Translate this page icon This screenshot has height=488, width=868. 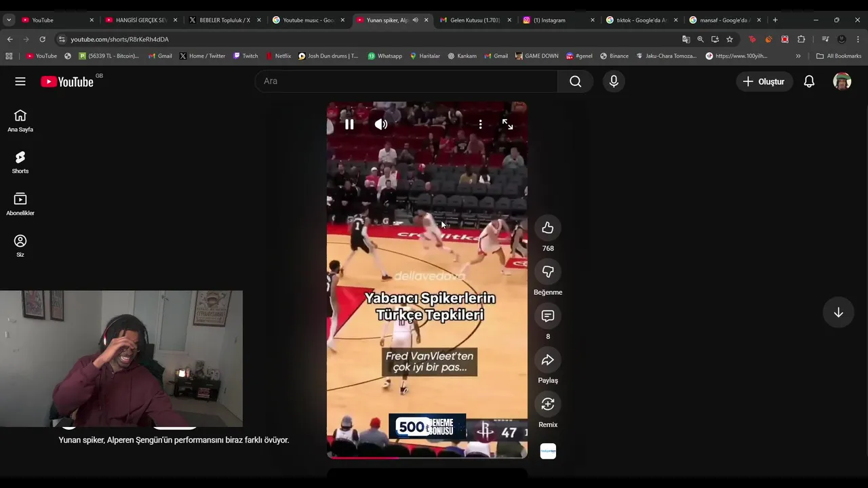[686, 39]
